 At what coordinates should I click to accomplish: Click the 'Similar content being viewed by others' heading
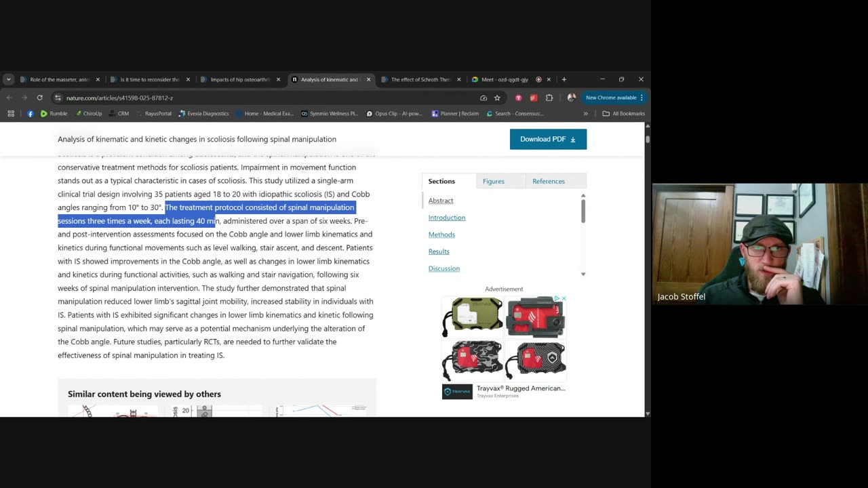144,394
